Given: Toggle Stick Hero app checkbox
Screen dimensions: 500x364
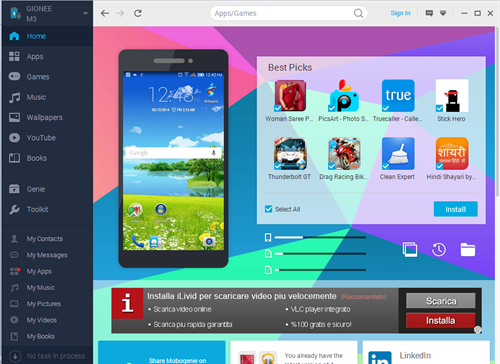Looking at the screenshot, I should click(x=439, y=108).
